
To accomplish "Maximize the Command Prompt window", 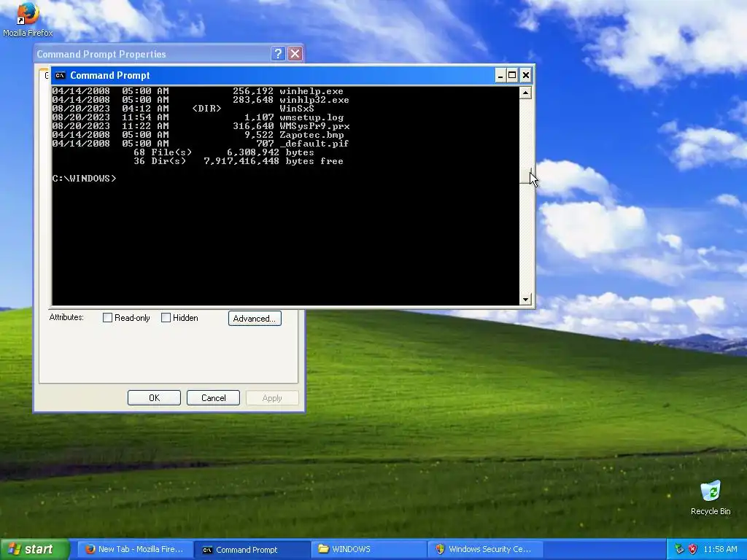I will (512, 75).
